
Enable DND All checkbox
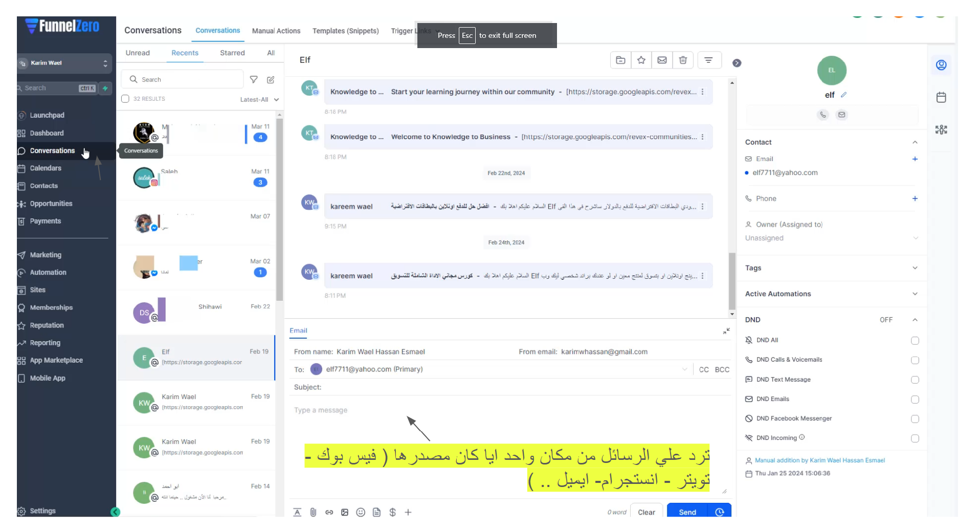coord(915,341)
